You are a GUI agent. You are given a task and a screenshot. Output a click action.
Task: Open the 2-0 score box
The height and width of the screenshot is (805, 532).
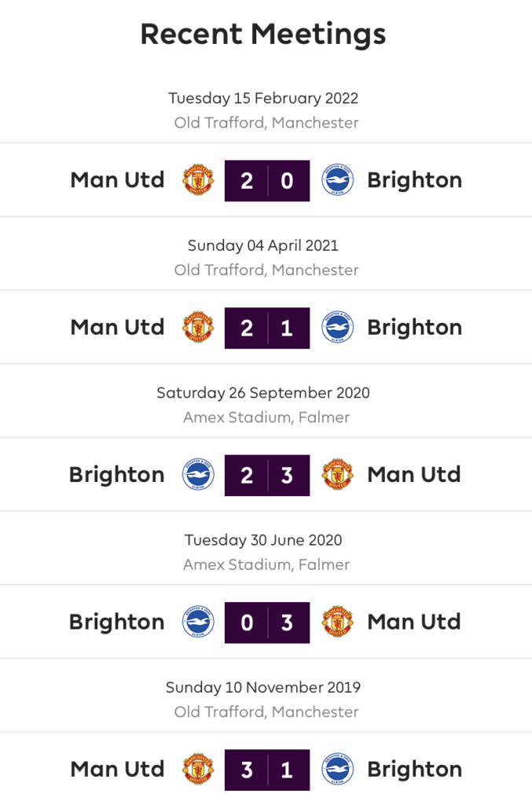coord(267,181)
